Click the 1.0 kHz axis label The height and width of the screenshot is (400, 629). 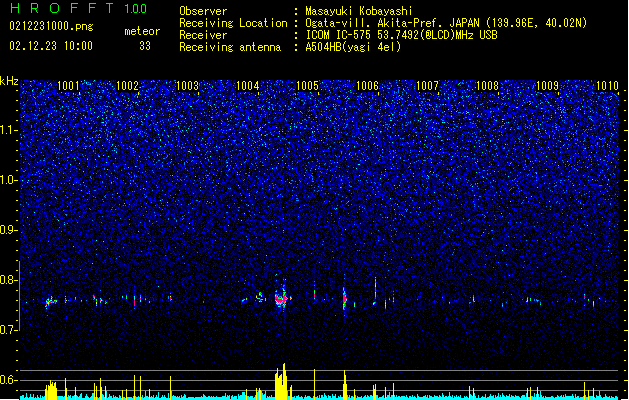[x=8, y=180]
